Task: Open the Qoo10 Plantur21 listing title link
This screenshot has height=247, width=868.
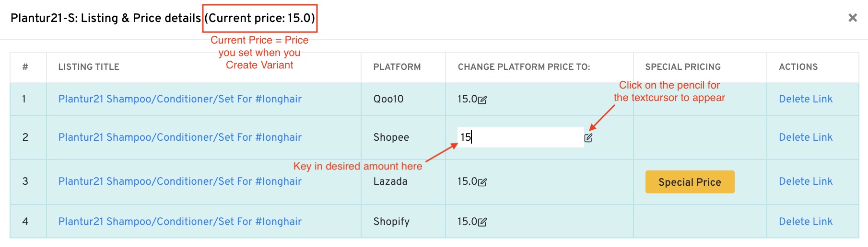Action: coord(180,99)
